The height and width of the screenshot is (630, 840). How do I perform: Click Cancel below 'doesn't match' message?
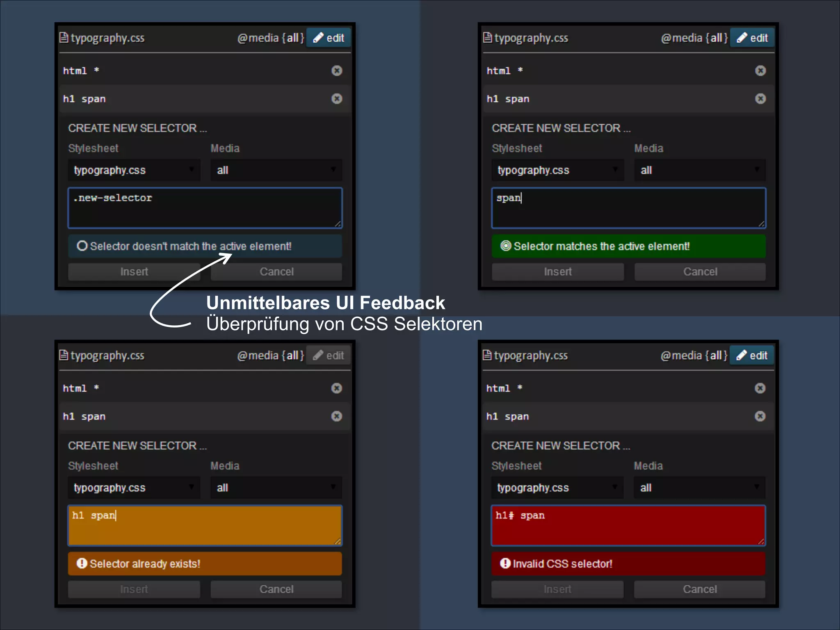[276, 272]
